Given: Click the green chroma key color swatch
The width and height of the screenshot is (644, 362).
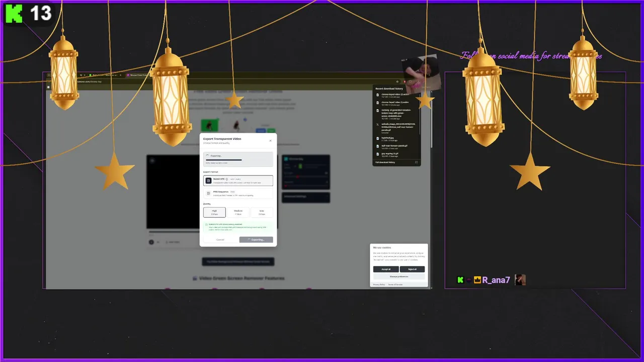Looking at the screenshot, I should (300, 166).
